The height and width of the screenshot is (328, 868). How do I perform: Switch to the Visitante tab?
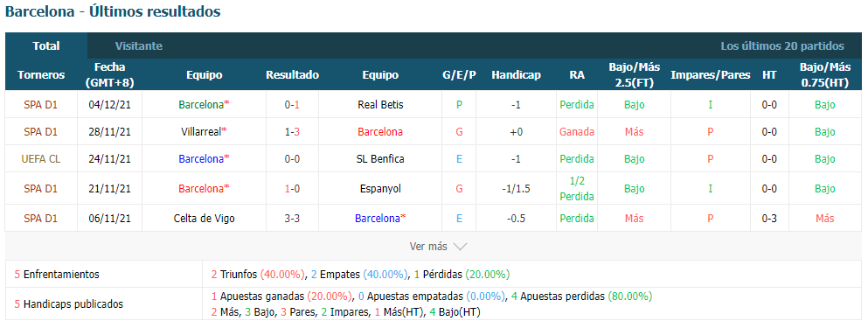[x=139, y=46]
